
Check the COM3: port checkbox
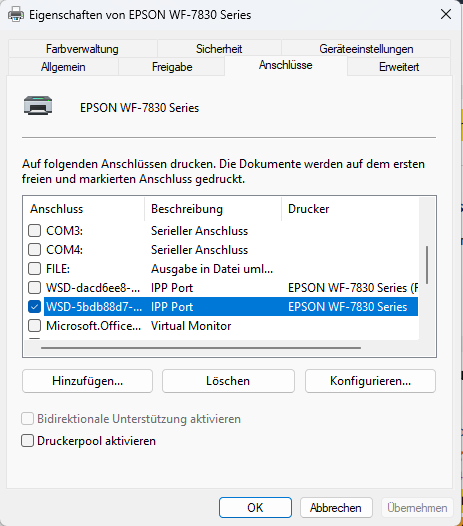tap(35, 231)
